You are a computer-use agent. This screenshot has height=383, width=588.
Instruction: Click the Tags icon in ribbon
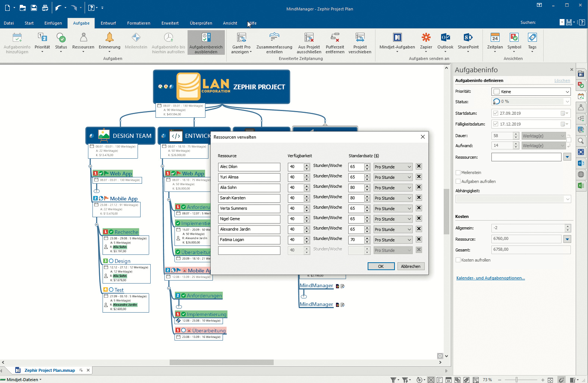(532, 38)
